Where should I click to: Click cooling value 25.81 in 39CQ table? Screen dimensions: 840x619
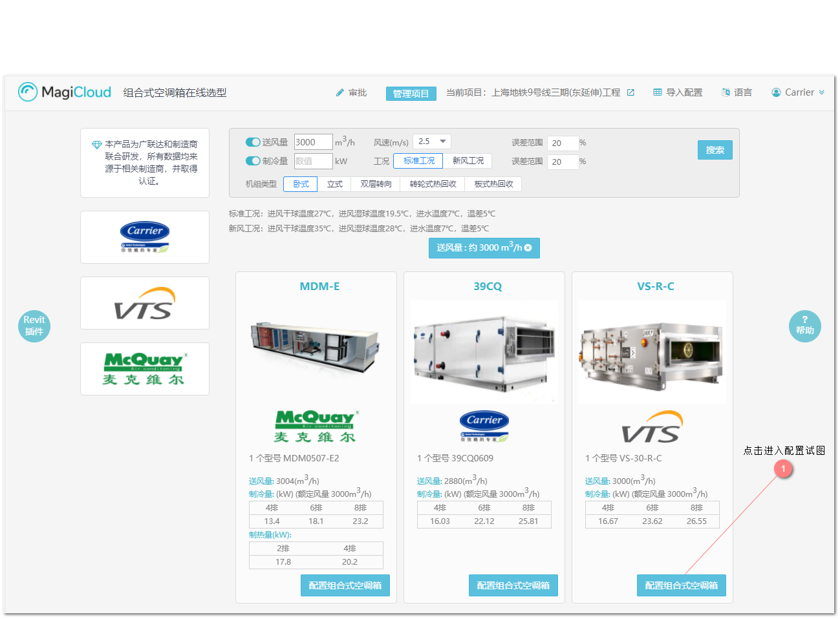pyautogui.click(x=528, y=521)
